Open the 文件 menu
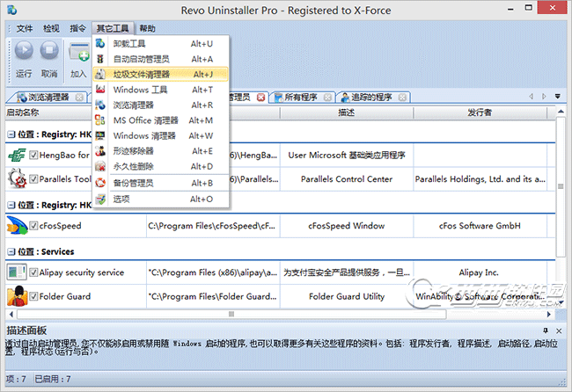 click(24, 29)
